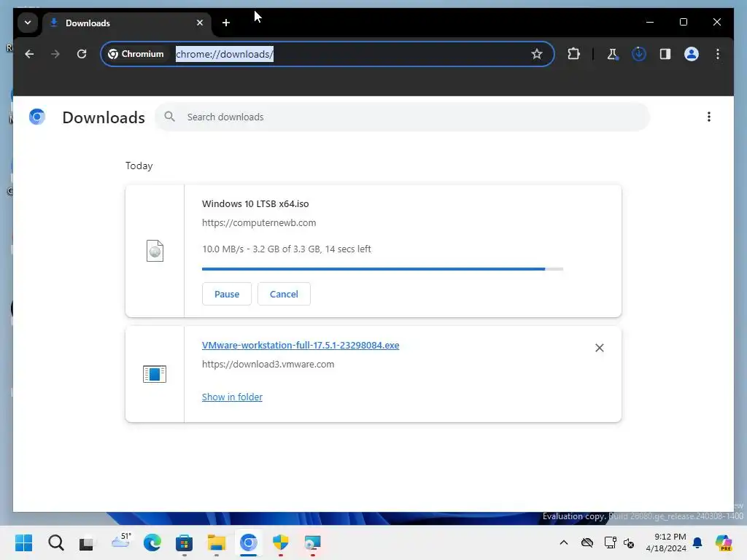
Task: Click the VMware installer file icon
Action: point(155,374)
